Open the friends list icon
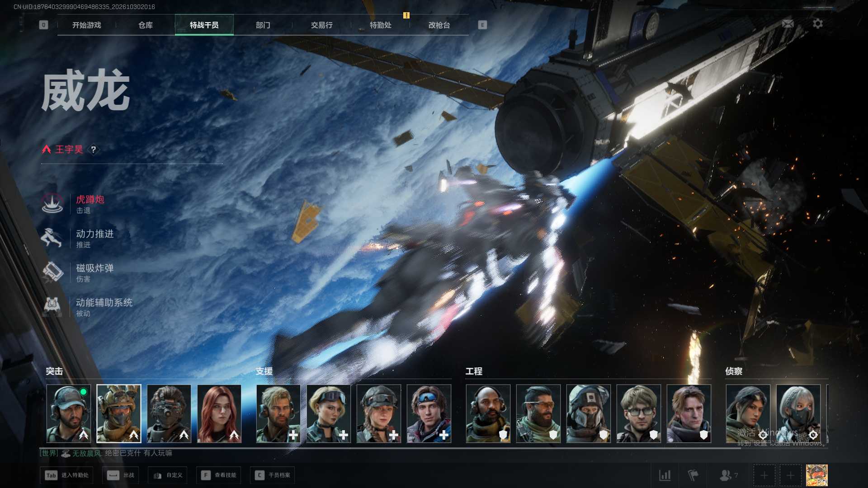 pos(728,475)
